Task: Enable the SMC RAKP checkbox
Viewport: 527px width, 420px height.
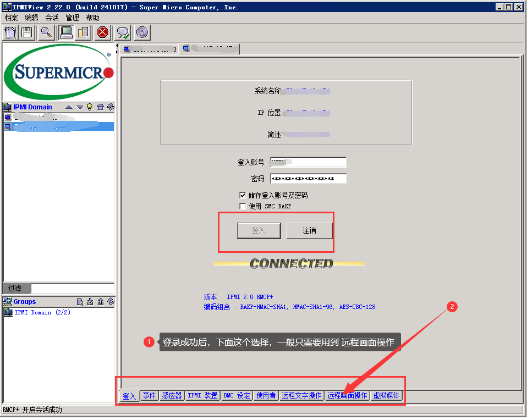Action: [243, 206]
